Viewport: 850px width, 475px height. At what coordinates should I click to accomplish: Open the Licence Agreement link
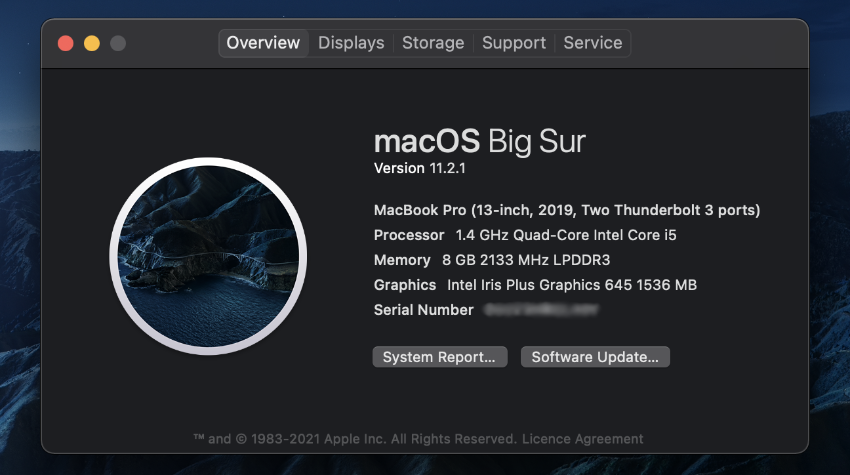coord(582,439)
